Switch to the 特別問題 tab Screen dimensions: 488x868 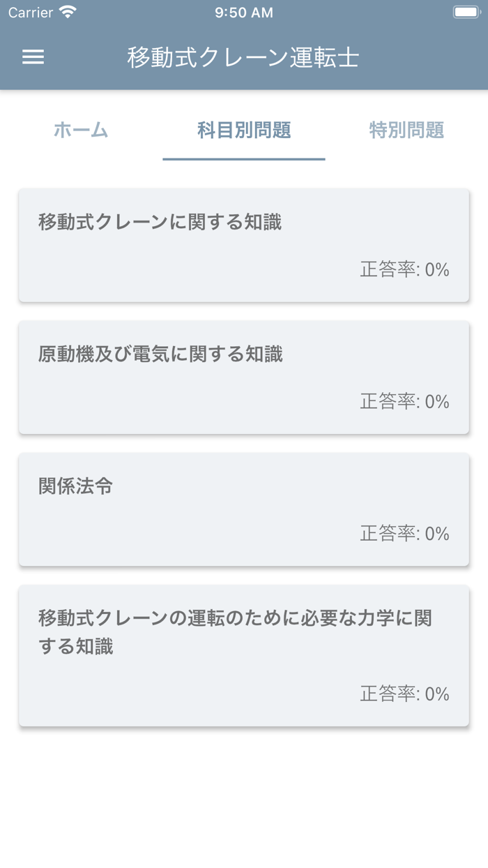(x=406, y=130)
